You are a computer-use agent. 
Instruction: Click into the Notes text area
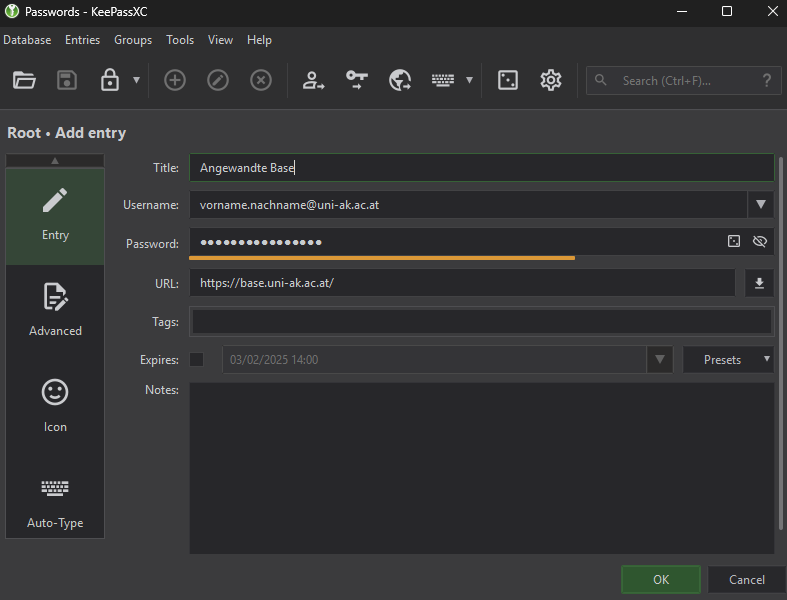[x=482, y=468]
